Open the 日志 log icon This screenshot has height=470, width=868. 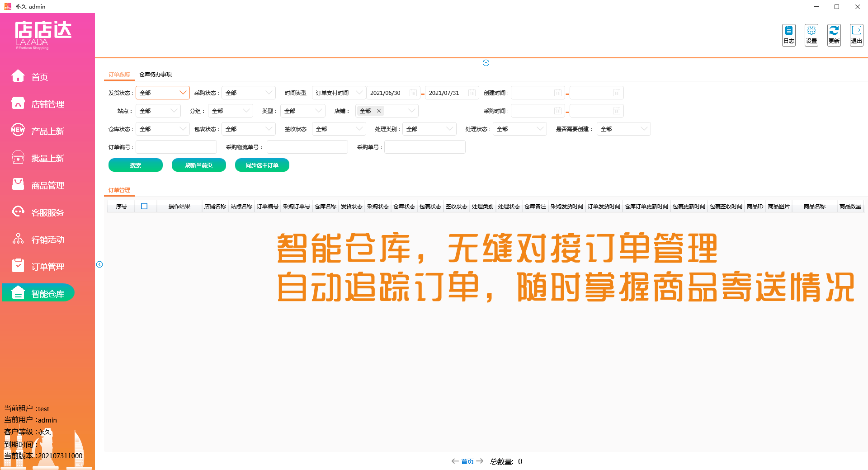789,35
